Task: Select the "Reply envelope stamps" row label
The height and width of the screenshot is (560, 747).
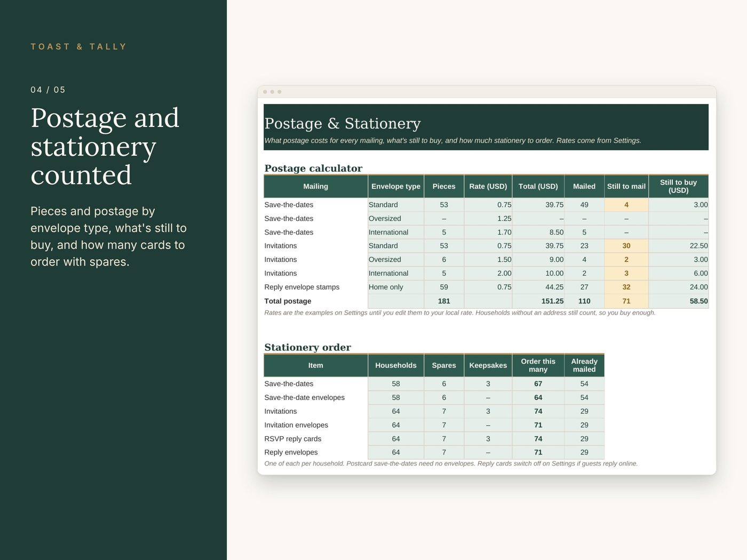Action: 302,287
